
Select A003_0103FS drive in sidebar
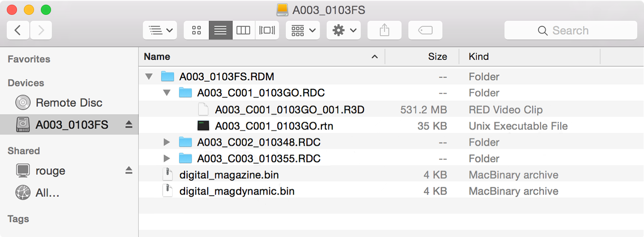click(x=69, y=125)
